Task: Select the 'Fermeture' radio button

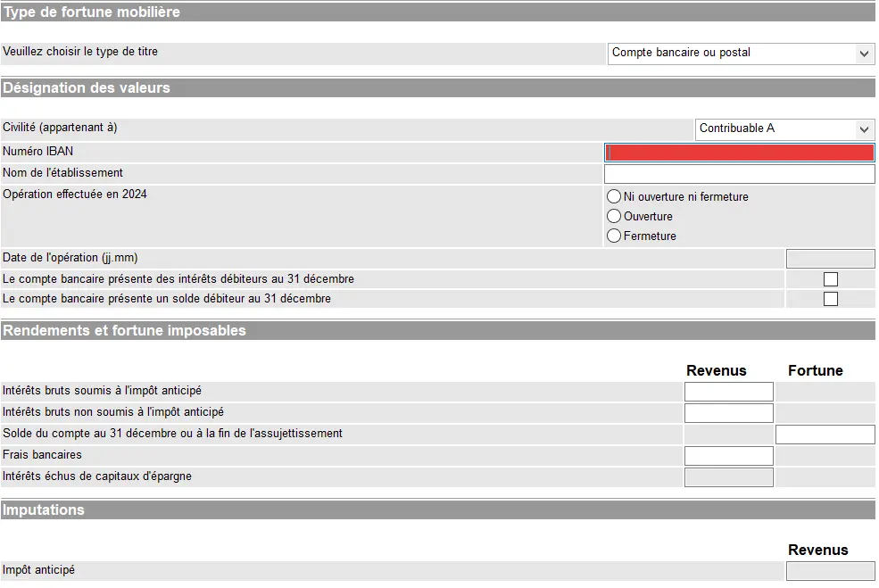Action: click(614, 236)
